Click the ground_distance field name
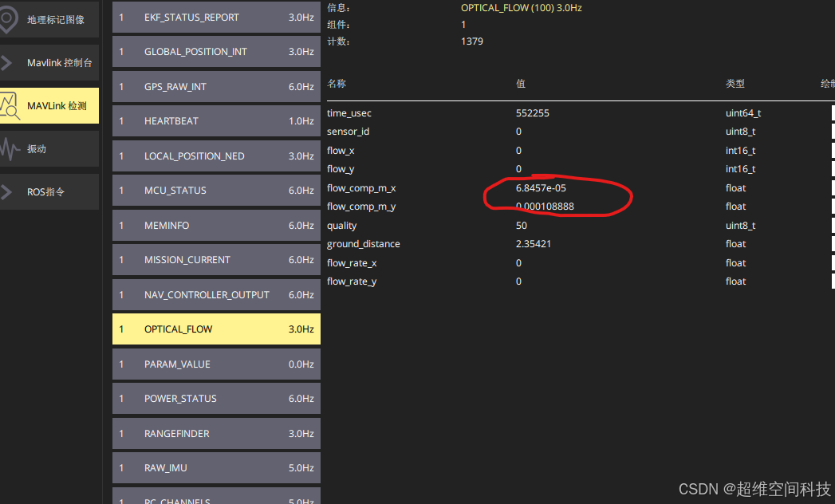This screenshot has width=835, height=504. [364, 243]
